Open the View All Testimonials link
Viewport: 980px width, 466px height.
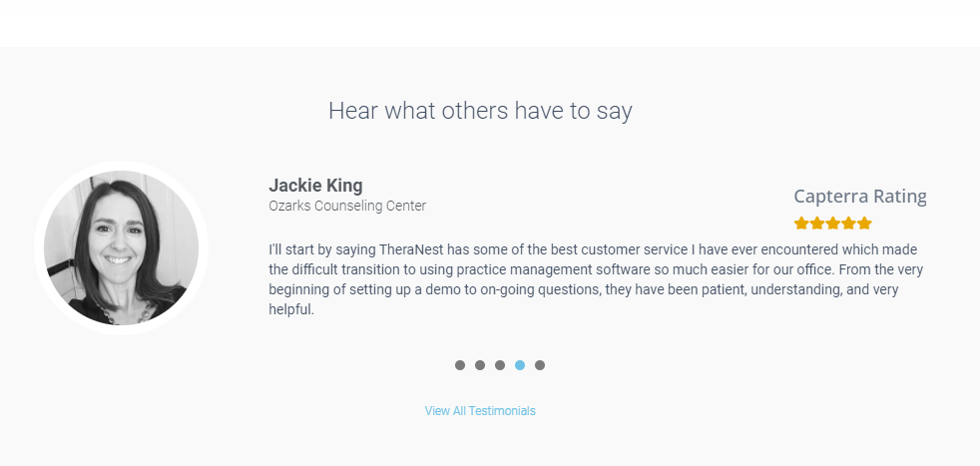point(480,411)
